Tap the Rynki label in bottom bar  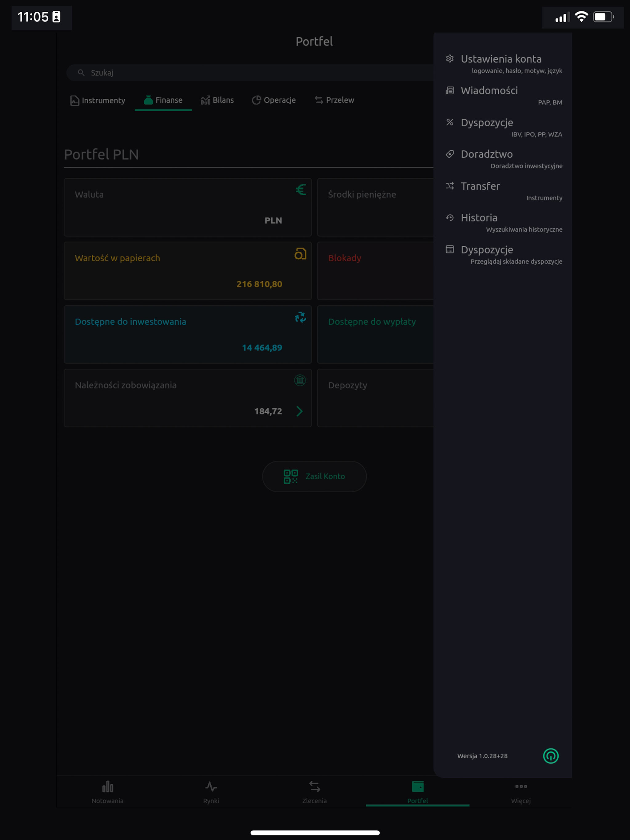point(211,801)
